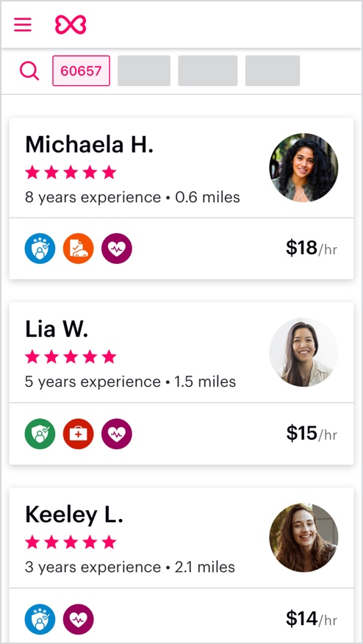Open Lia W. caregiver name
363x644 pixels.
57,330
